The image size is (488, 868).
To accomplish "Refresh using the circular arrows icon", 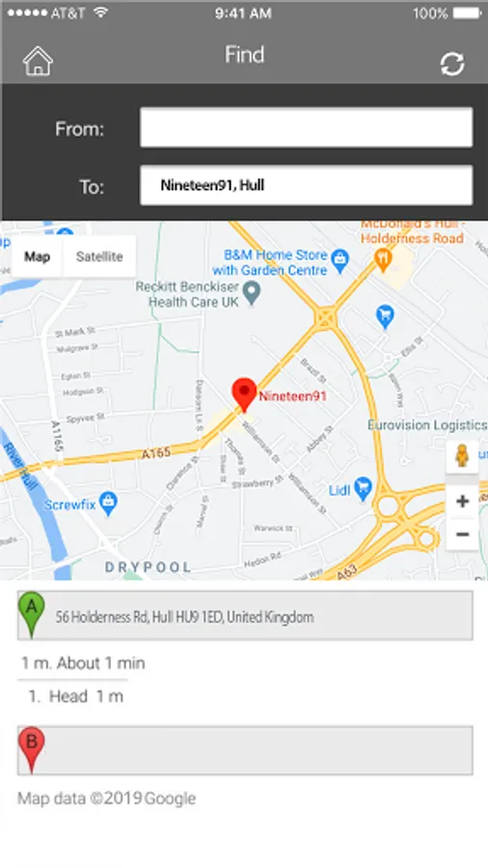I will click(452, 64).
